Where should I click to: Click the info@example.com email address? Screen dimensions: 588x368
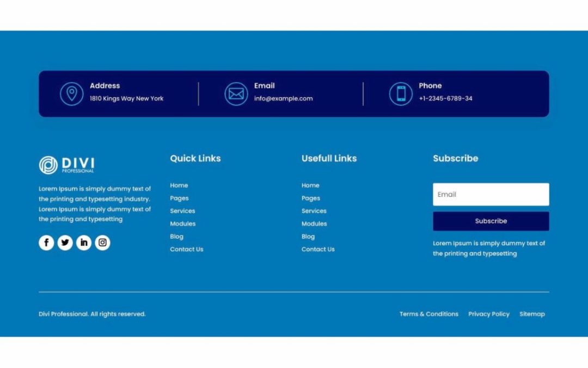point(284,98)
